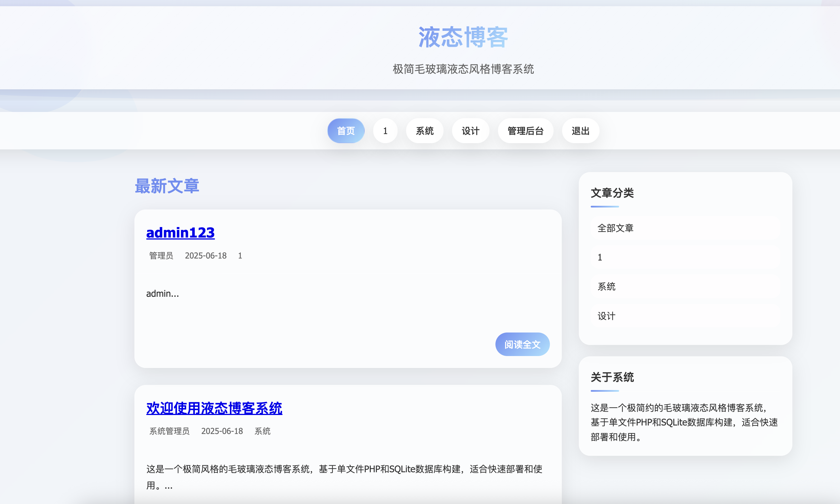Click the 系统 tag on the welcome article

pos(262,431)
